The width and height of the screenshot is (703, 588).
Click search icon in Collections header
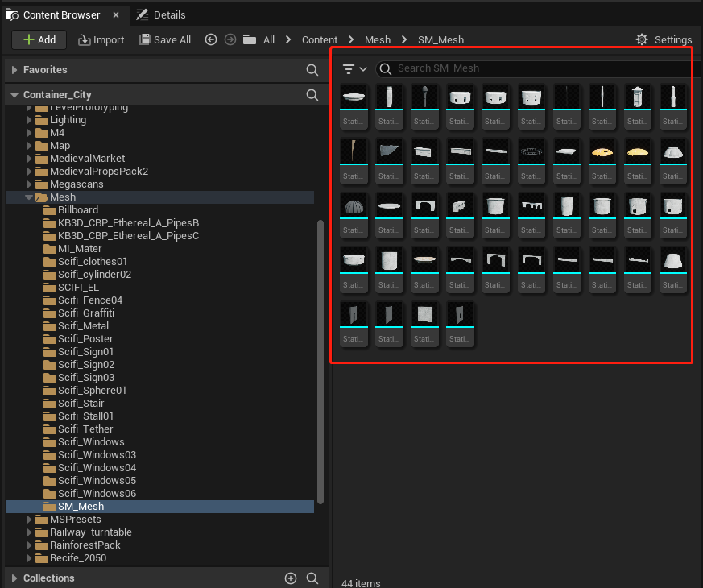pyautogui.click(x=312, y=578)
